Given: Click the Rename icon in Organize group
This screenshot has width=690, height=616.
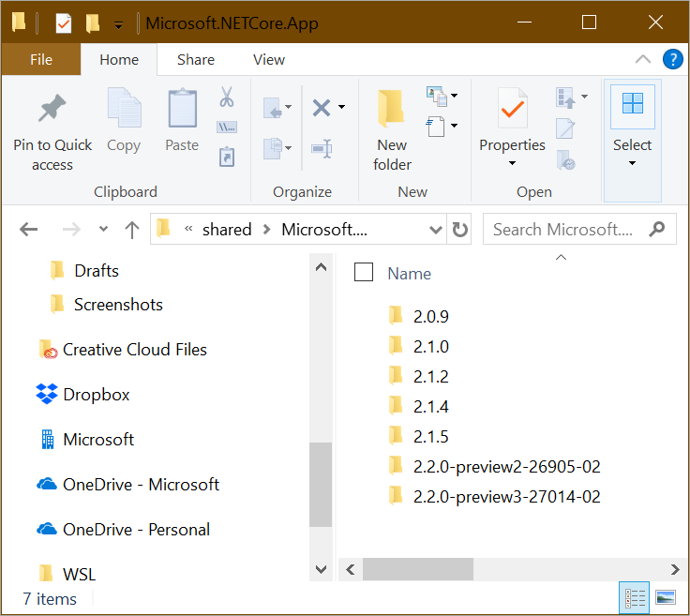Looking at the screenshot, I should 322,149.
